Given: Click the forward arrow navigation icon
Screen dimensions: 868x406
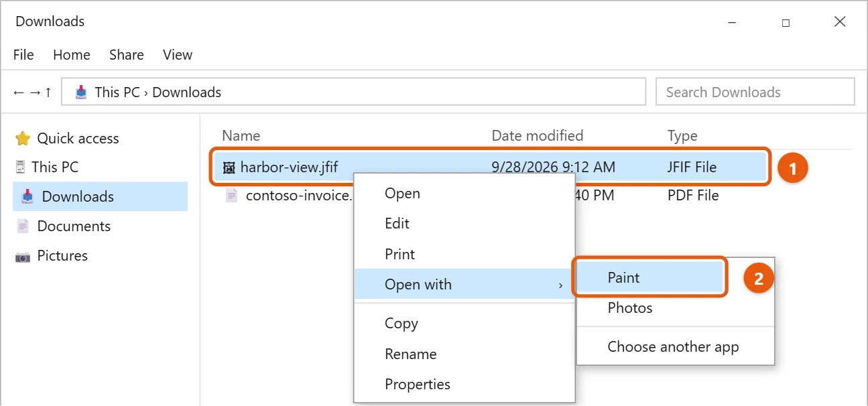Looking at the screenshot, I should (34, 92).
